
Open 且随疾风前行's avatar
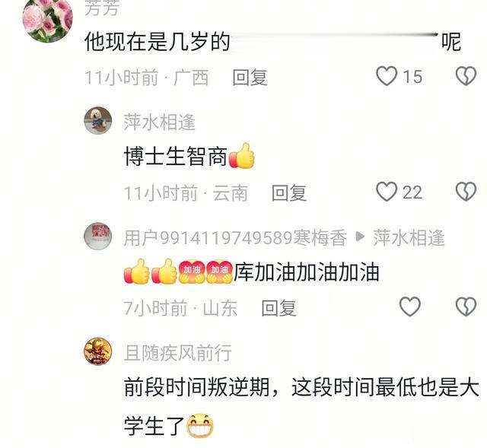click(x=98, y=351)
